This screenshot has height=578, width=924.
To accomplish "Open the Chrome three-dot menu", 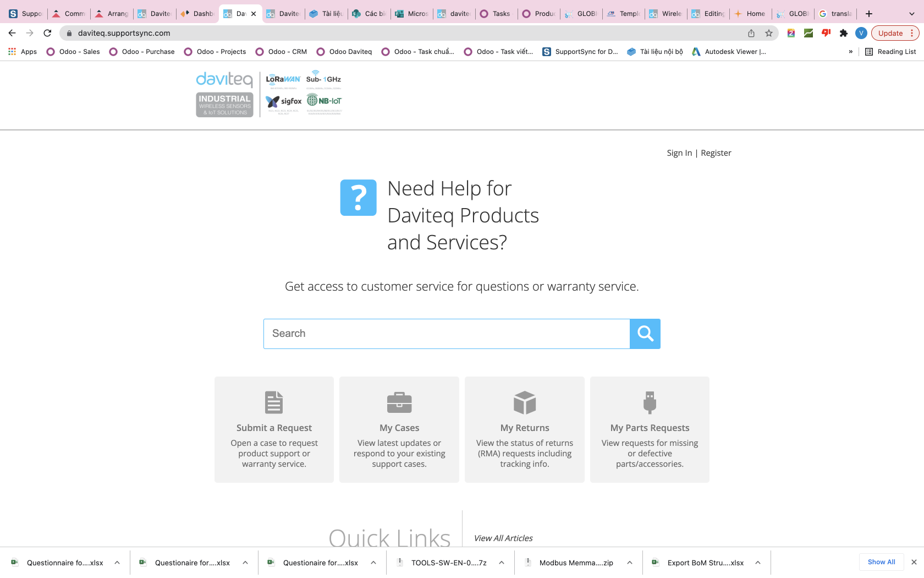I will click(912, 33).
